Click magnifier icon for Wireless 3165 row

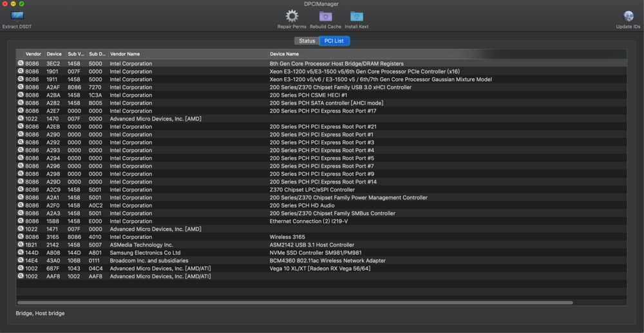[21, 237]
